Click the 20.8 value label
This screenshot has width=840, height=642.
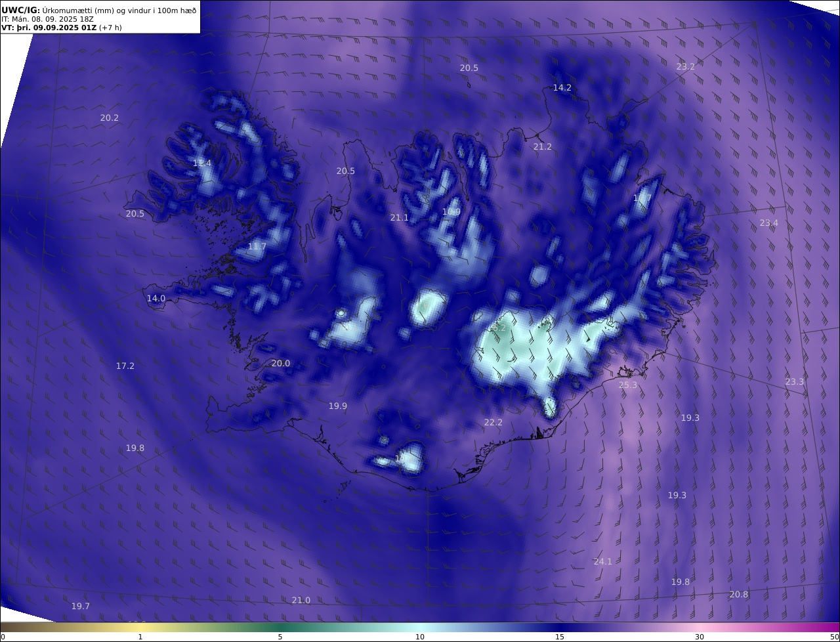point(738,595)
